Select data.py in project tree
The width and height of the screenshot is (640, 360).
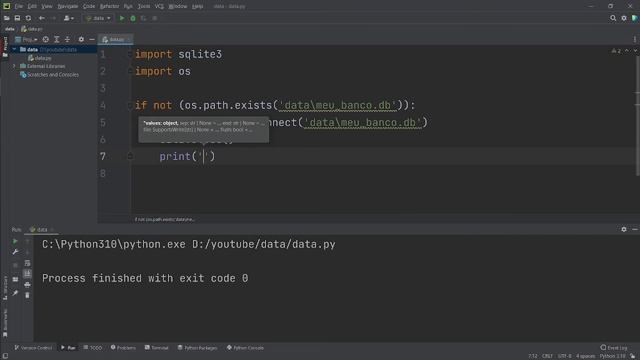tap(40, 58)
